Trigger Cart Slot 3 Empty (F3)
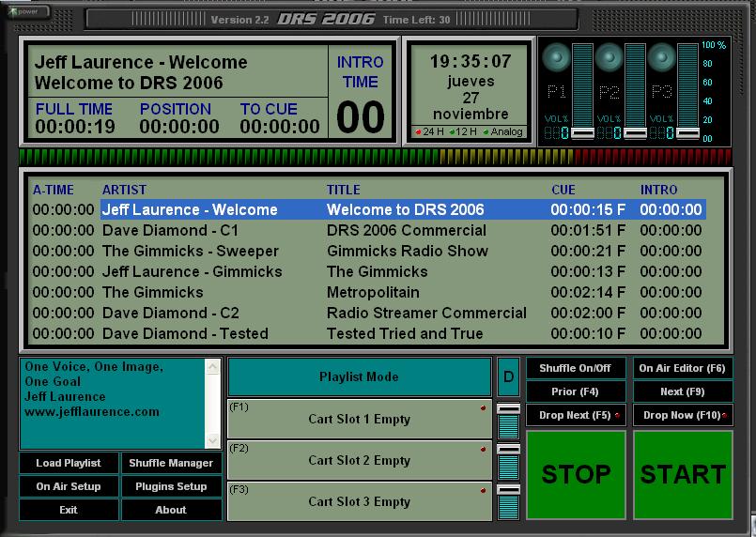The width and height of the screenshot is (756, 537). click(x=359, y=501)
